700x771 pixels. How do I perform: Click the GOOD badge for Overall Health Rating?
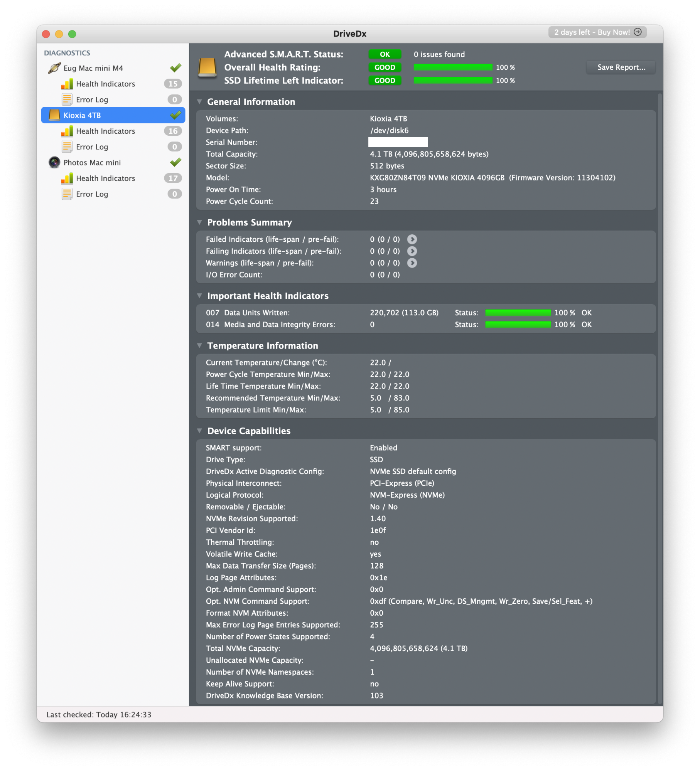(385, 67)
